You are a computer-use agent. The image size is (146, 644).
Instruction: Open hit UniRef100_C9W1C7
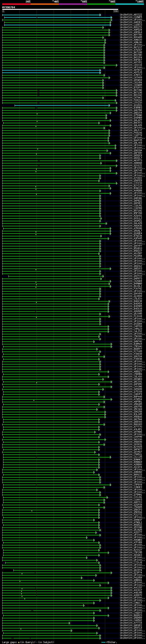click(131, 603)
